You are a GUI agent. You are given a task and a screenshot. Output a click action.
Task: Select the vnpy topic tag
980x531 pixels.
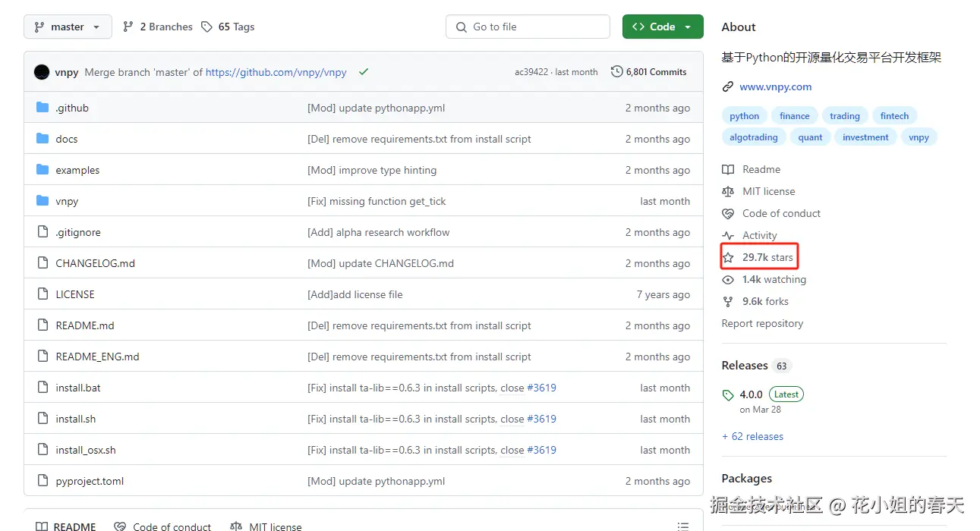[x=919, y=137]
